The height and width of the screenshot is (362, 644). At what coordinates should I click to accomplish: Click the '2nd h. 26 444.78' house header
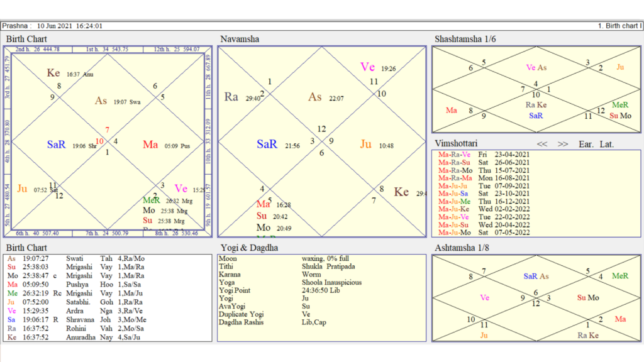(x=37, y=49)
